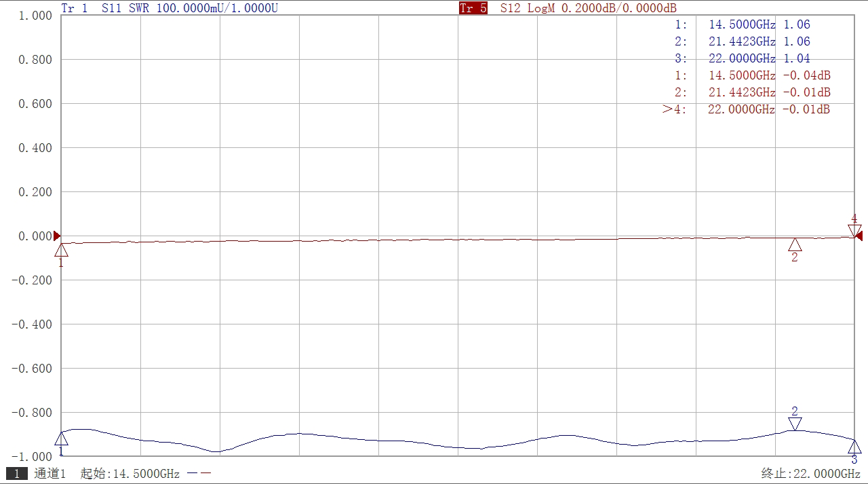
Task: Select marker 1 triangle on red S12 trace
Action: point(61,249)
